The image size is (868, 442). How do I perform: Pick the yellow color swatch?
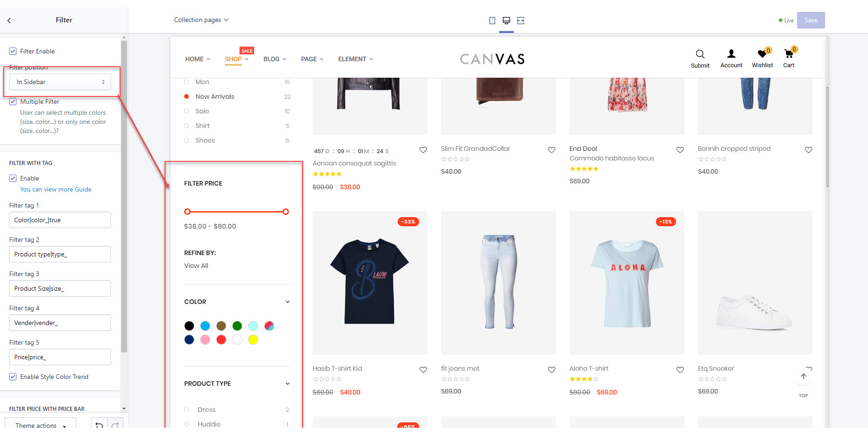pos(253,340)
